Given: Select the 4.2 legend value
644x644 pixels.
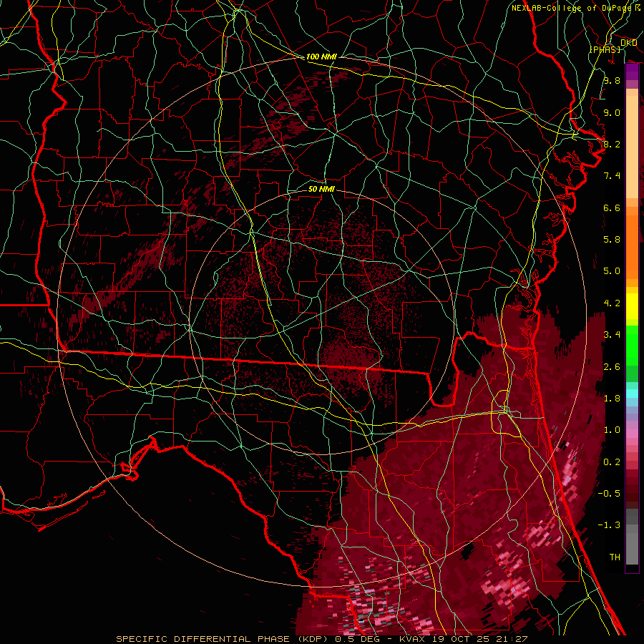Looking at the screenshot, I should click(612, 303).
